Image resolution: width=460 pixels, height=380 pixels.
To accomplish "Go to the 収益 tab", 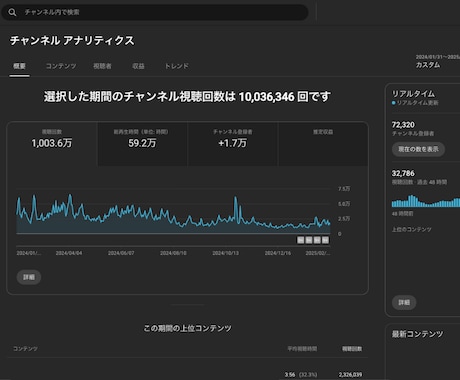I will [138, 66].
